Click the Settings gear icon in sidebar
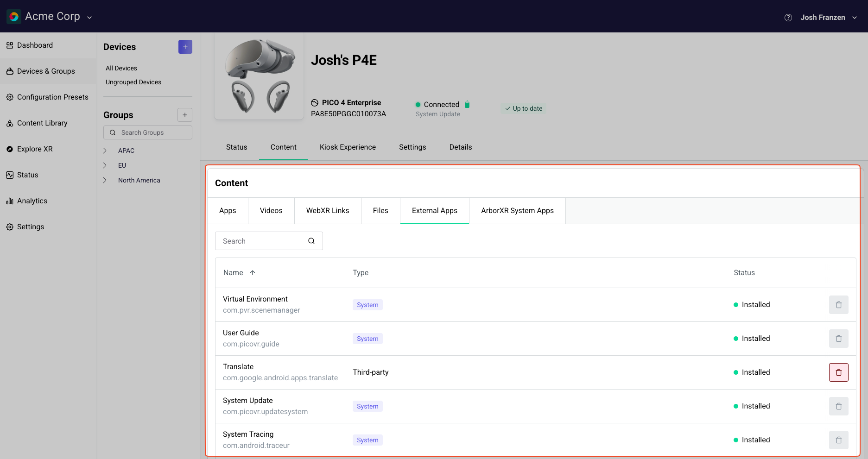This screenshot has width=868, height=459. 10,227
